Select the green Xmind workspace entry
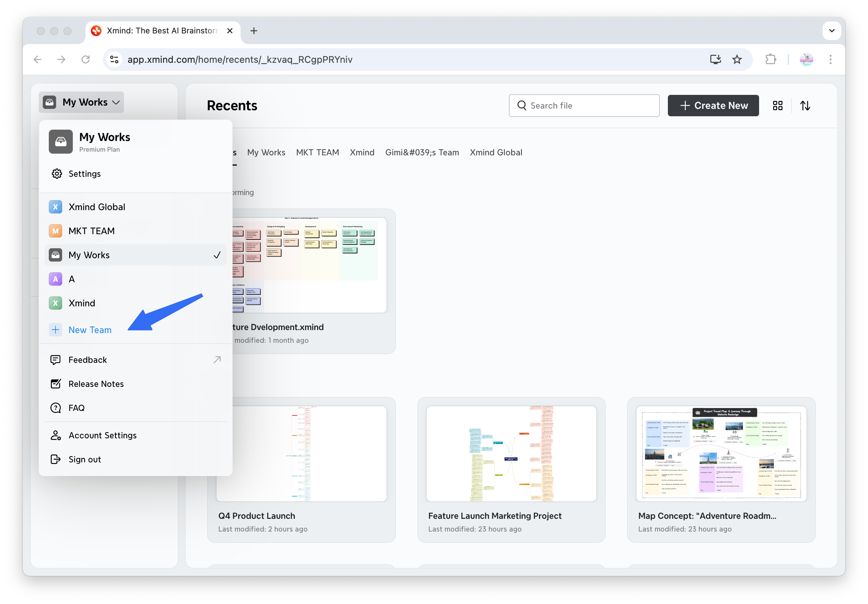Image resolution: width=868 pixels, height=604 pixels. (135, 303)
